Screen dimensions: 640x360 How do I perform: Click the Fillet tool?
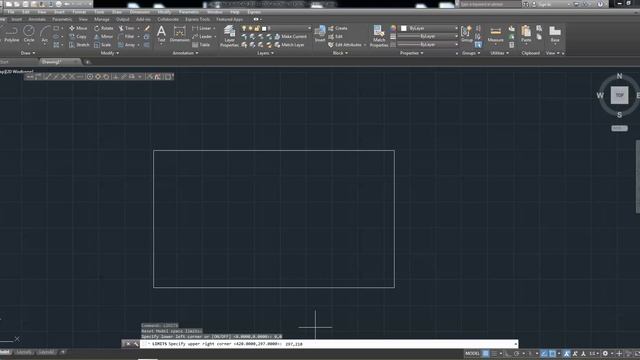pyautogui.click(x=126, y=36)
